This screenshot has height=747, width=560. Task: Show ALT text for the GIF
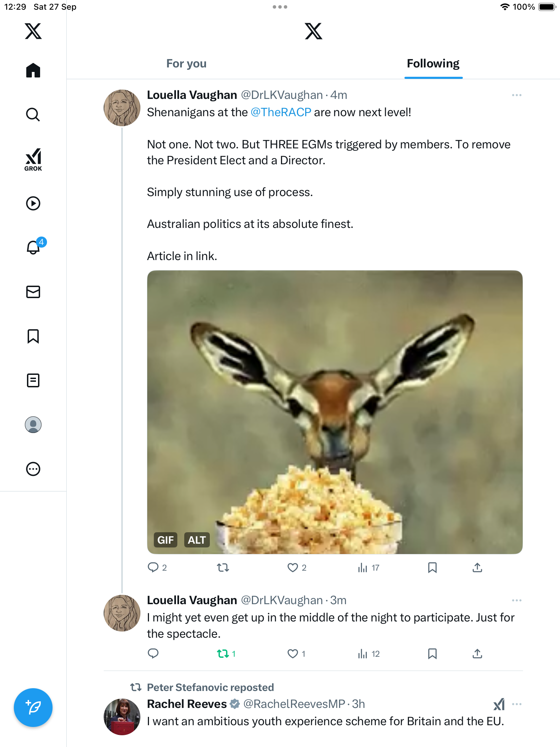(197, 540)
